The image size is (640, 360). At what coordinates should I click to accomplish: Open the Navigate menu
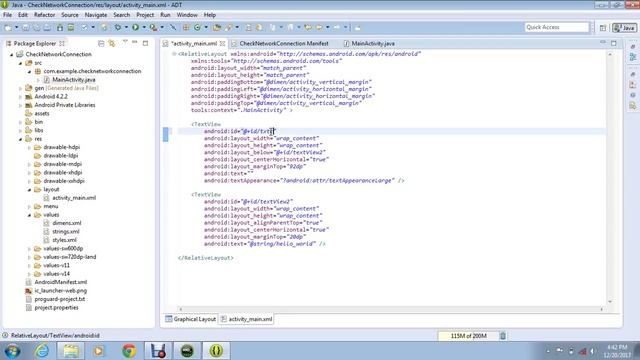click(x=96, y=15)
